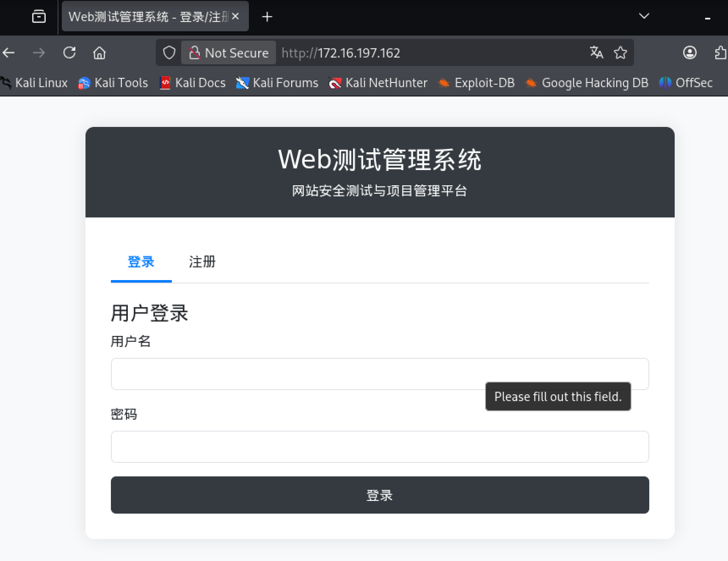Click the dark 登录 submit button
728x561 pixels.
pos(380,495)
